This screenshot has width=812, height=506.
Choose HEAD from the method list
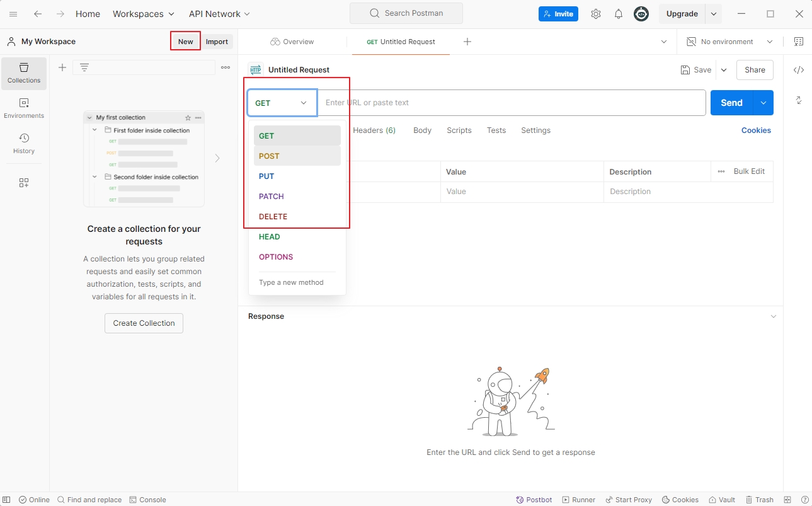point(297,236)
